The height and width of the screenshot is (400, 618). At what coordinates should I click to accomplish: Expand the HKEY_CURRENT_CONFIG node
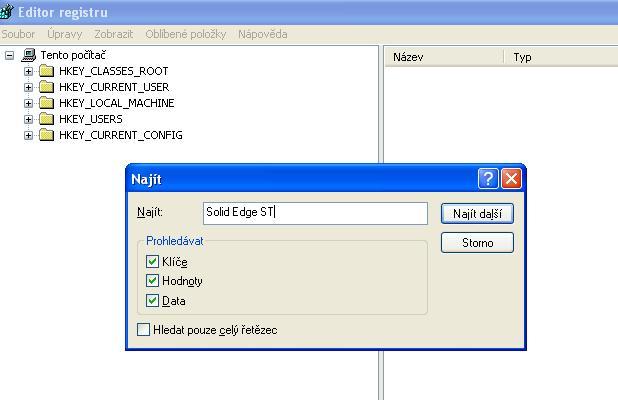(x=28, y=135)
